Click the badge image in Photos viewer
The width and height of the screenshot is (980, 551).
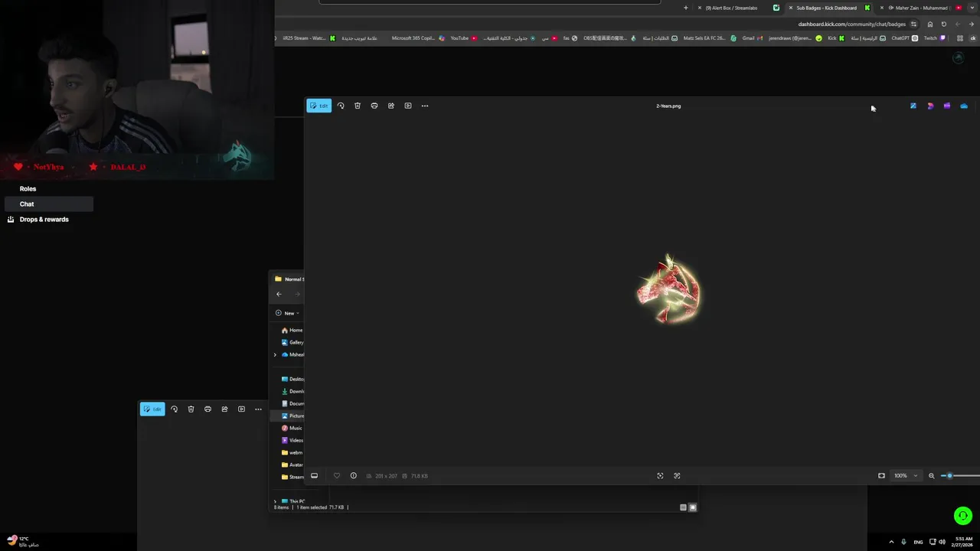(x=668, y=289)
